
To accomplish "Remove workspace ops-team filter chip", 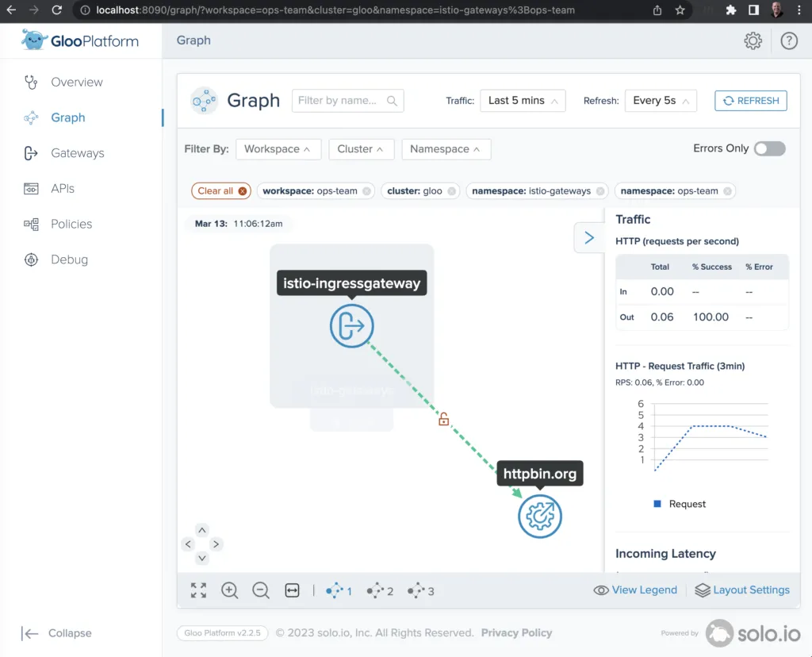I will click(366, 191).
